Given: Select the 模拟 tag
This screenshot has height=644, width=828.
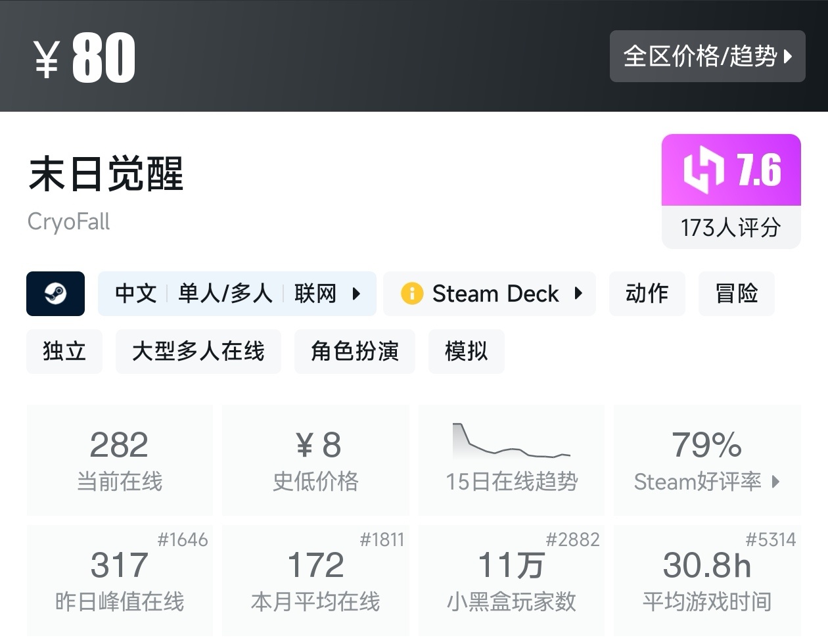Looking at the screenshot, I should (x=466, y=352).
